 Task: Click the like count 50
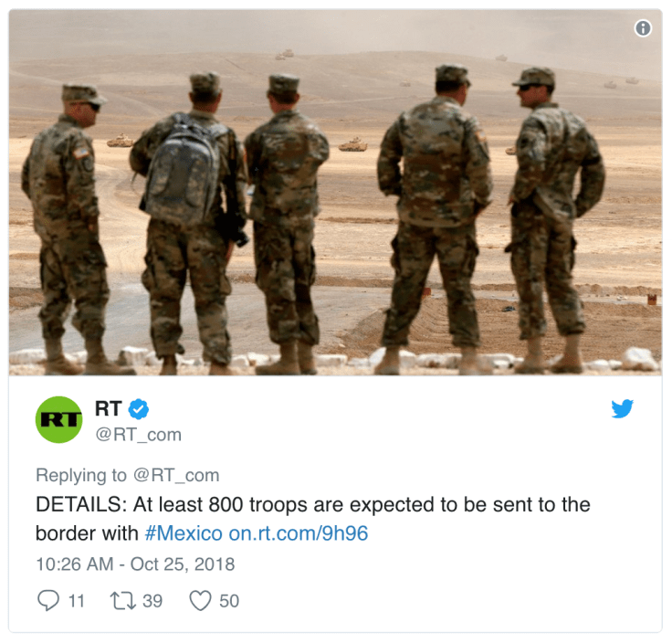tap(229, 601)
